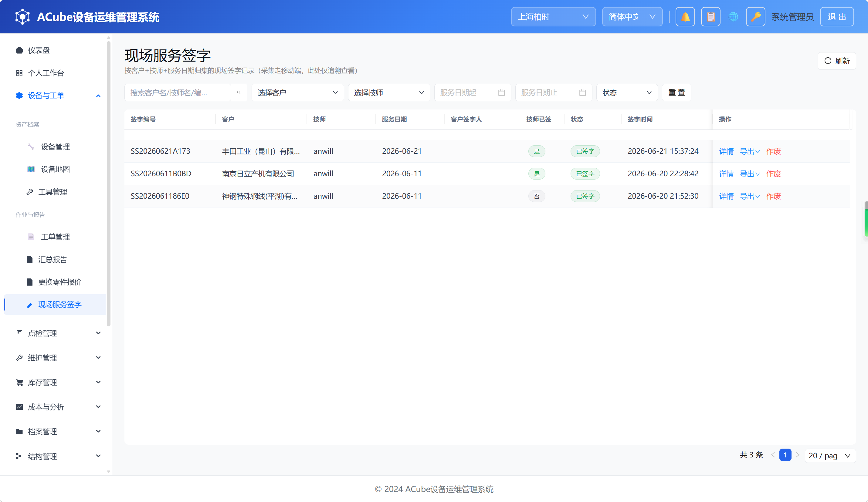The height and width of the screenshot is (502, 868).
Task: Open the clipboard icon in the header
Action: tap(710, 16)
